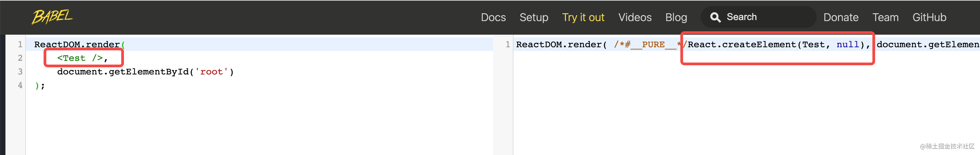This screenshot has height=155, width=980.
Task: Click line number 1 in the output gutter
Action: [507, 45]
